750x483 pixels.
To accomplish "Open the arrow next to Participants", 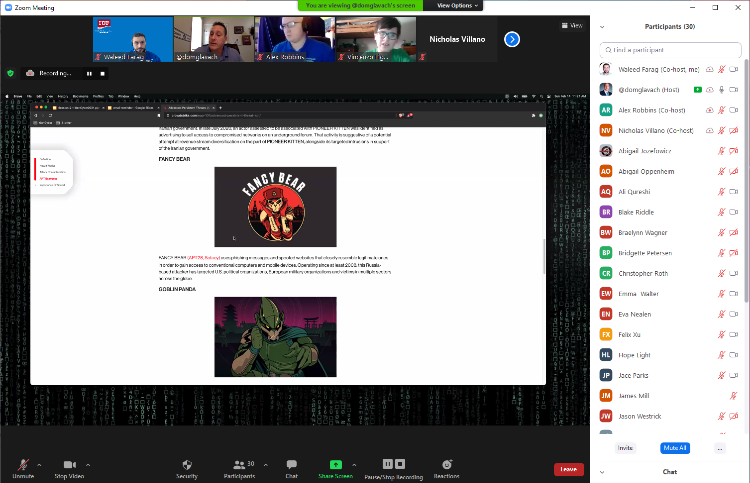I will coord(266,465).
